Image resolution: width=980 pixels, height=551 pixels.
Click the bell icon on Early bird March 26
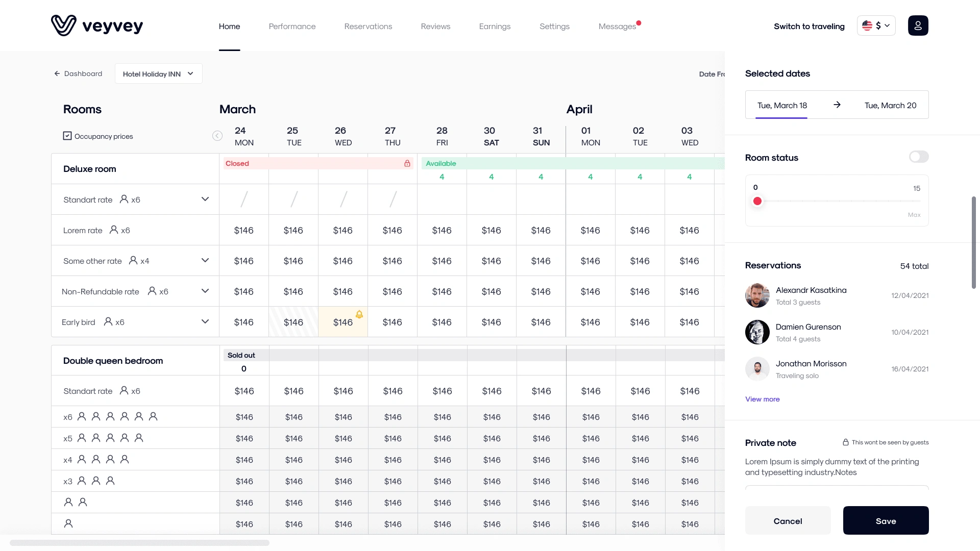[x=359, y=314]
